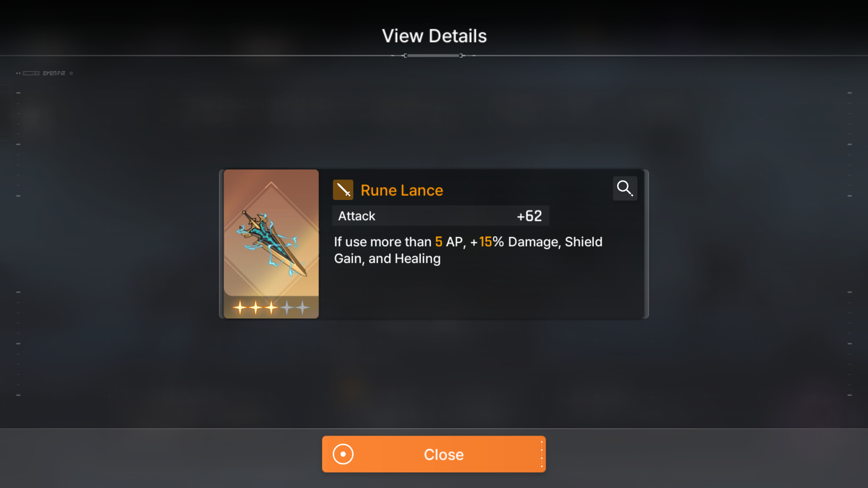This screenshot has width=868, height=488.
Task: Click the Close button
Action: (x=434, y=454)
